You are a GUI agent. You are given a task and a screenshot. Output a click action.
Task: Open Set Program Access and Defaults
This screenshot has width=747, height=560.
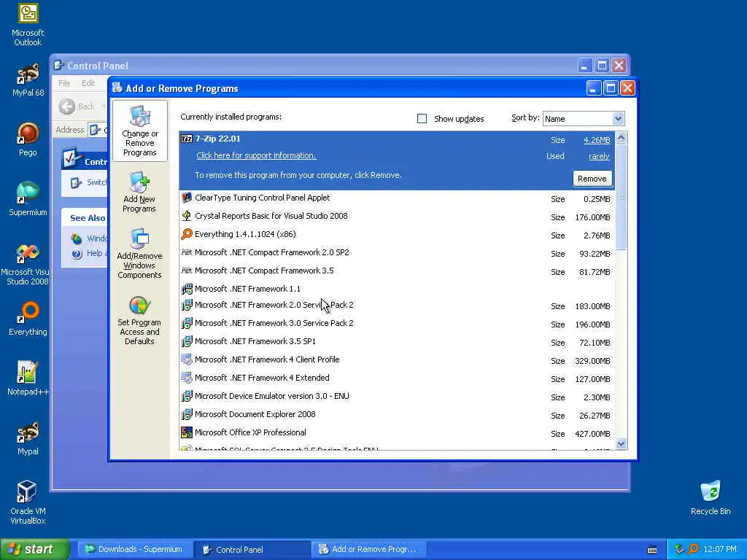pos(139,321)
